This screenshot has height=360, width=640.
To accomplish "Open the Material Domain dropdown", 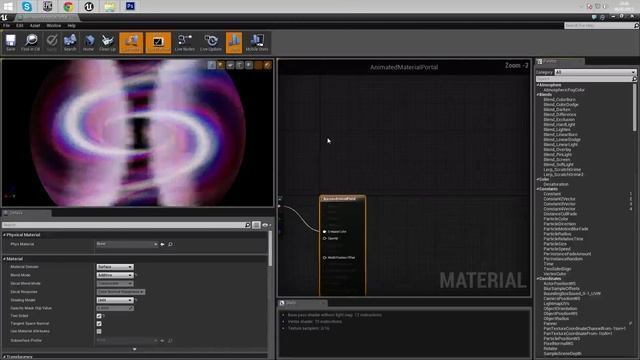I will (115, 267).
